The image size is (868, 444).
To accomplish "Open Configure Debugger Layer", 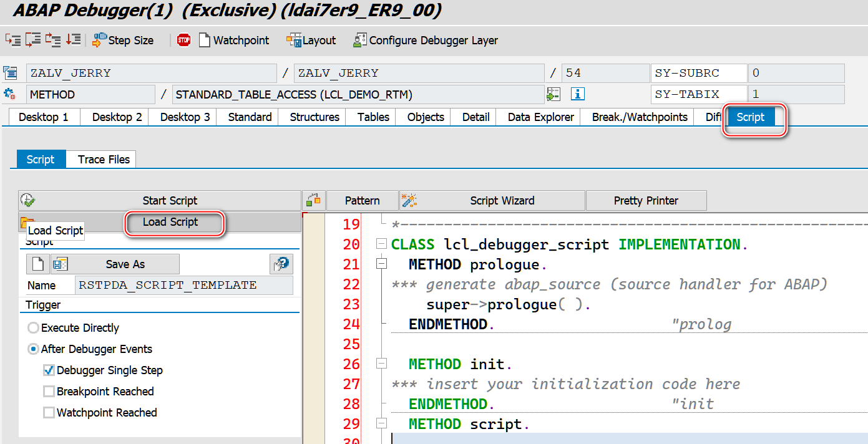I will (x=426, y=41).
